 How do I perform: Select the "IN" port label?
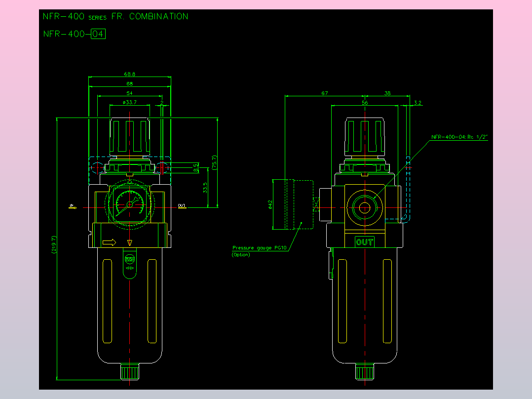(72, 206)
